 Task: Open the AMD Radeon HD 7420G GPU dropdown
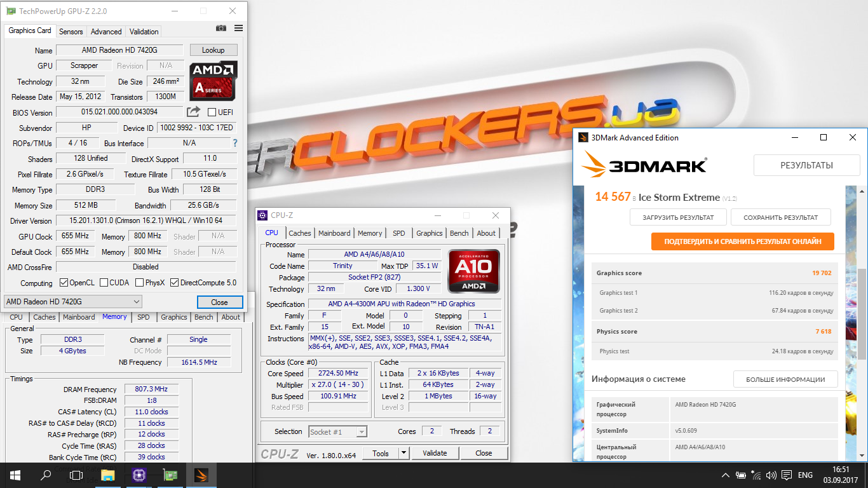click(x=73, y=301)
